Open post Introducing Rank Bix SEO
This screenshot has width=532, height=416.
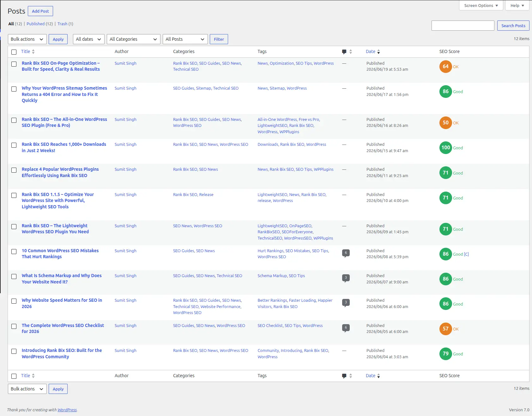pyautogui.click(x=62, y=354)
